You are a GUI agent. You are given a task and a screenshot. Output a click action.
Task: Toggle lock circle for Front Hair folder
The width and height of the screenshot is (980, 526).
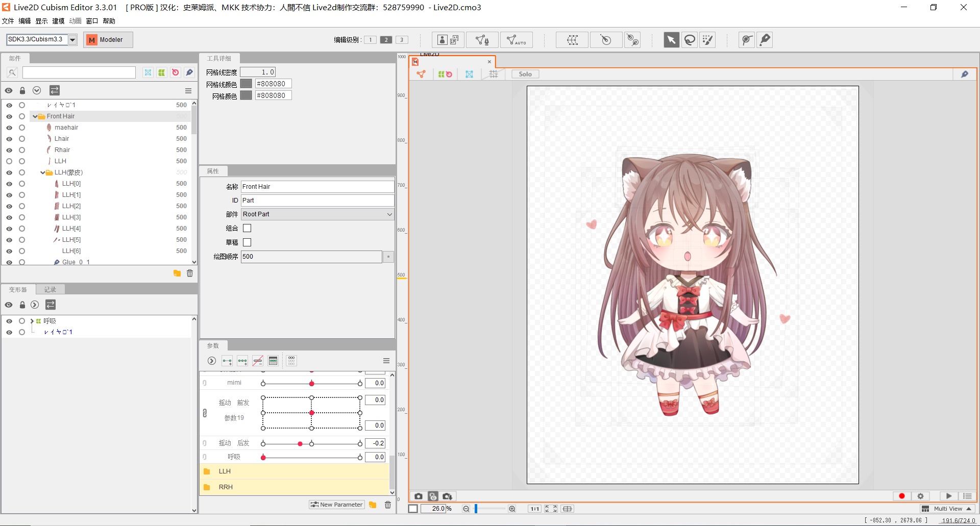22,116
